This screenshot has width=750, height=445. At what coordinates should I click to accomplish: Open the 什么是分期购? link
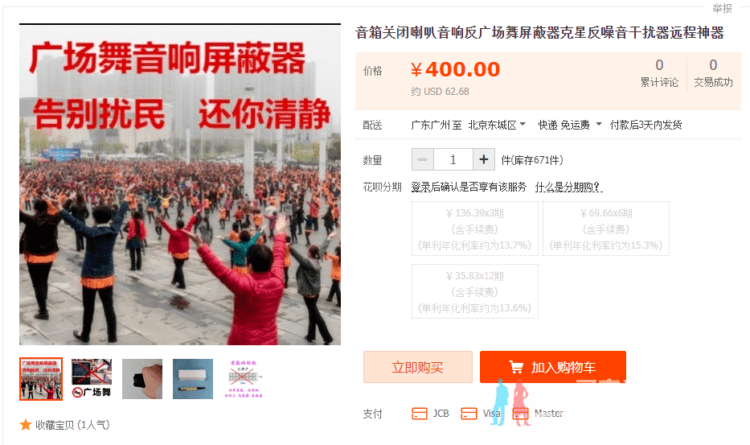[x=569, y=187]
